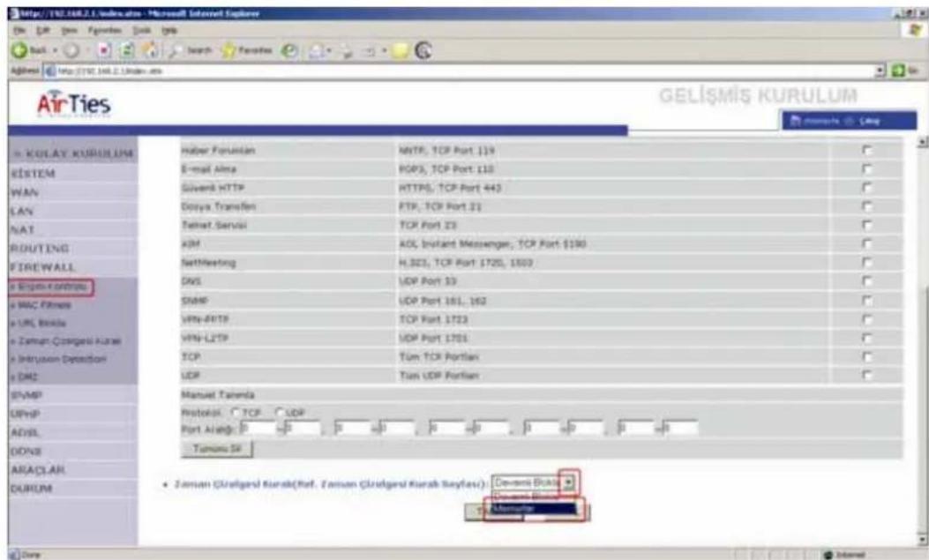Open the Search pane from toolbar
929x560 pixels.
(190, 51)
